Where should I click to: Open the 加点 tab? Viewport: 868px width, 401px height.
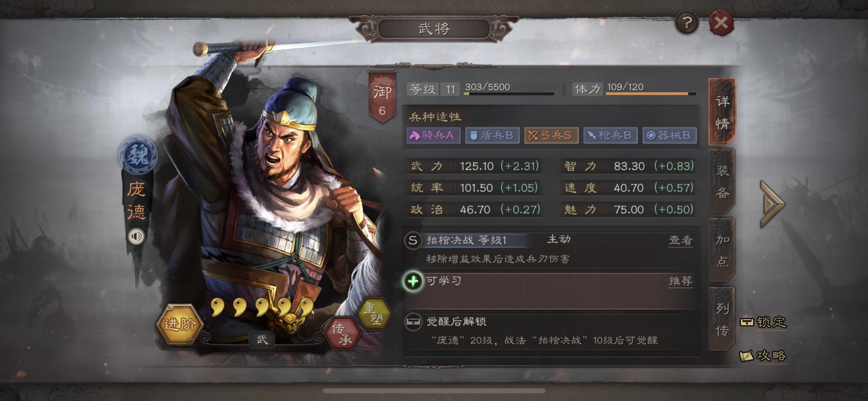(x=722, y=250)
